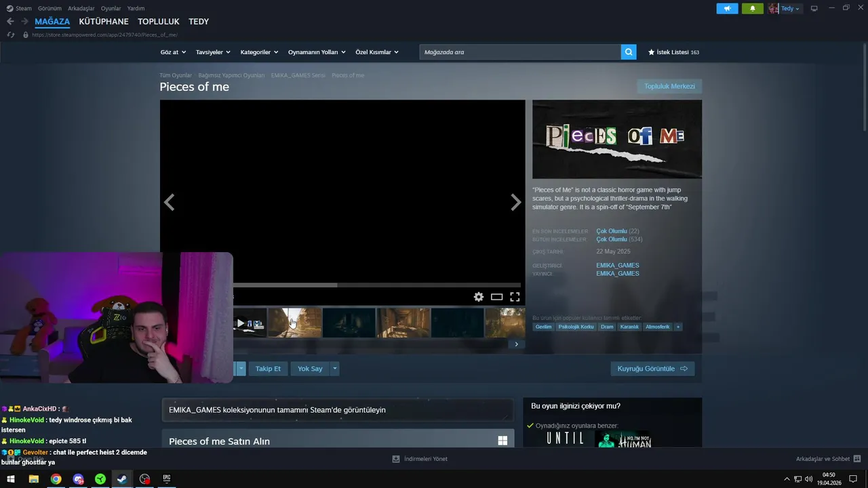
Task: Click the magnifier search button in store
Action: (629, 52)
